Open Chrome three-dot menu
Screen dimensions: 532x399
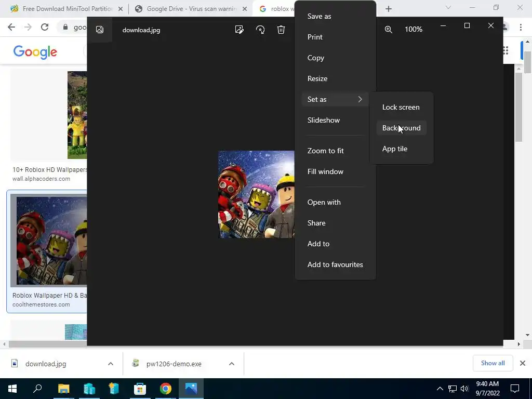tap(521, 27)
